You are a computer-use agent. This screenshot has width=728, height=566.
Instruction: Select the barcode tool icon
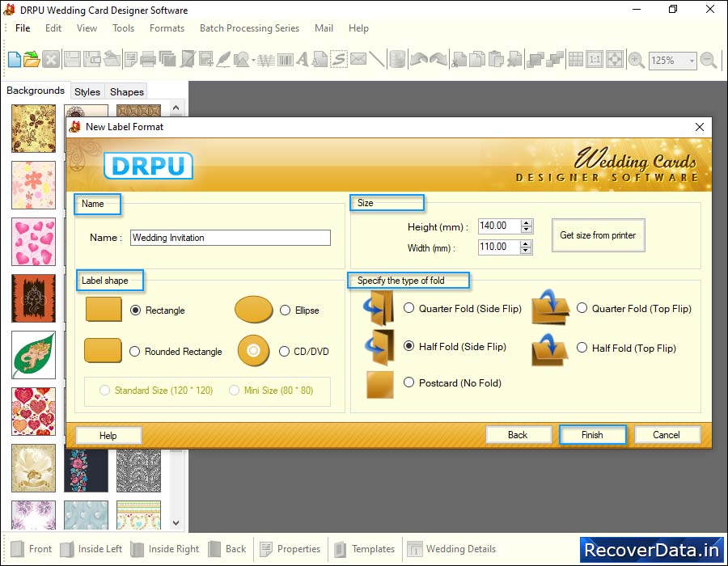click(x=285, y=60)
